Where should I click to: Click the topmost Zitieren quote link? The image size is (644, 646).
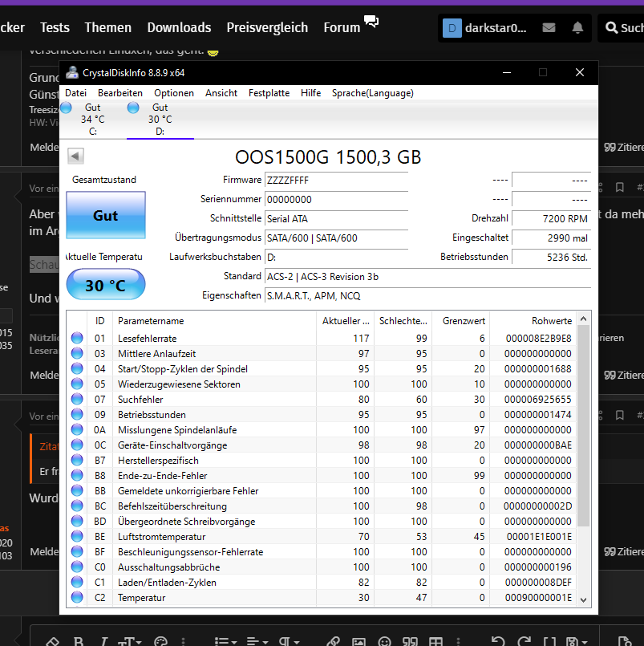click(x=623, y=147)
